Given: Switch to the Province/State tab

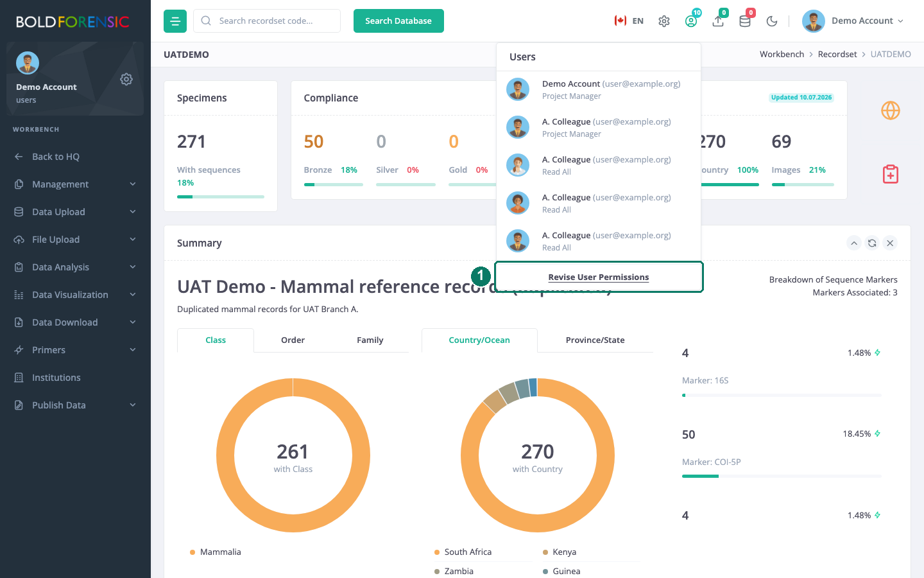Looking at the screenshot, I should (595, 340).
